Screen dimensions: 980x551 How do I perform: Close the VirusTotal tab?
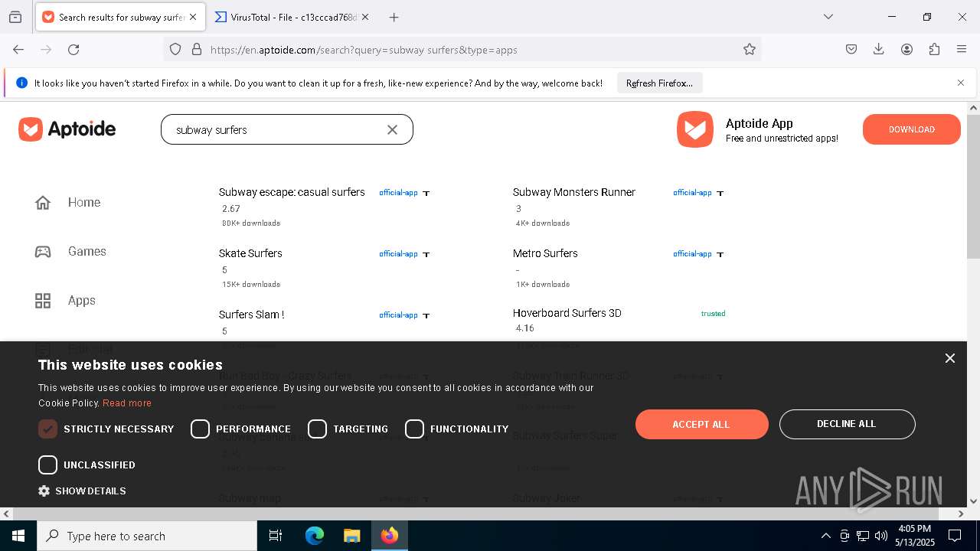[365, 17]
